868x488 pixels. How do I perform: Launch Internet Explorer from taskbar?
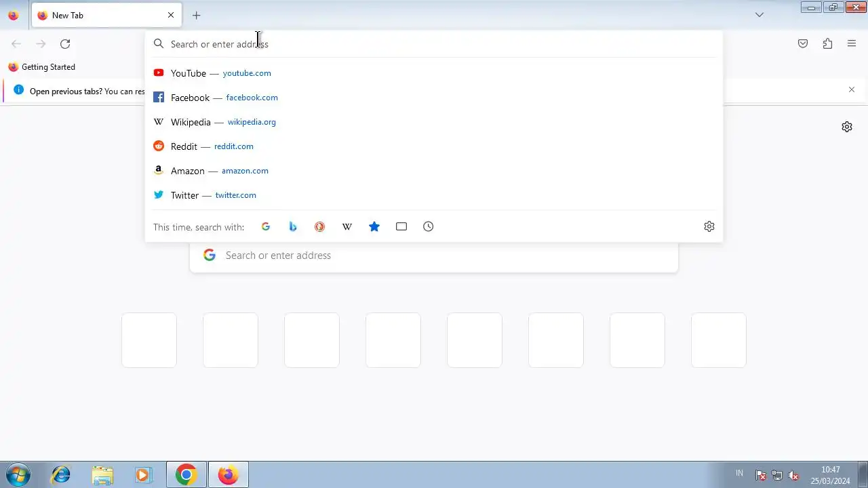(x=61, y=474)
